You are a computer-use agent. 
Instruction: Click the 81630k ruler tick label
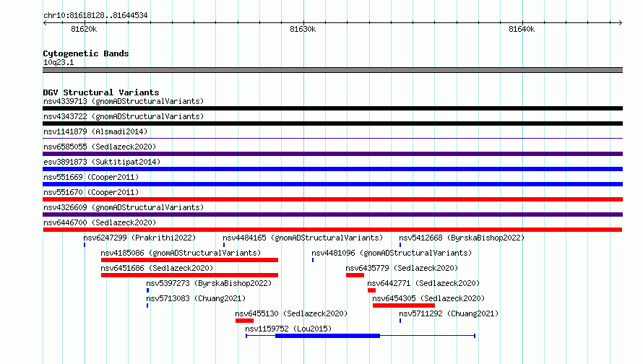(x=303, y=29)
